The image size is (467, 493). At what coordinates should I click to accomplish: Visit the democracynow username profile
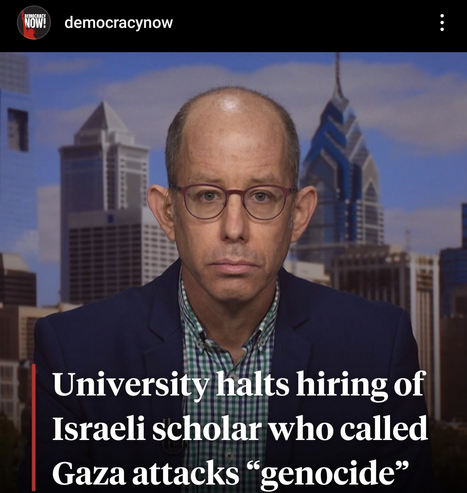(119, 23)
